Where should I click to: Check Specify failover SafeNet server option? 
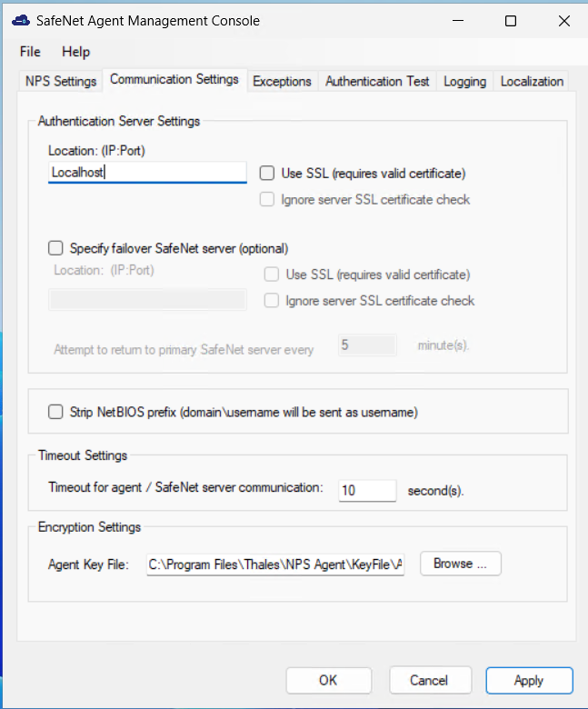(x=55, y=248)
